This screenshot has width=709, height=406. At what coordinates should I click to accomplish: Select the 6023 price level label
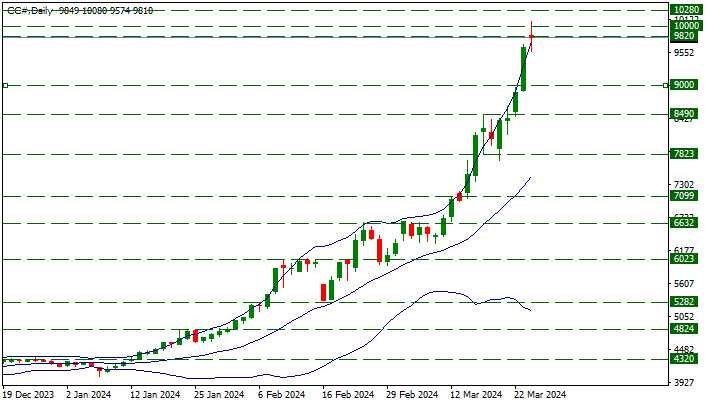coord(683,259)
